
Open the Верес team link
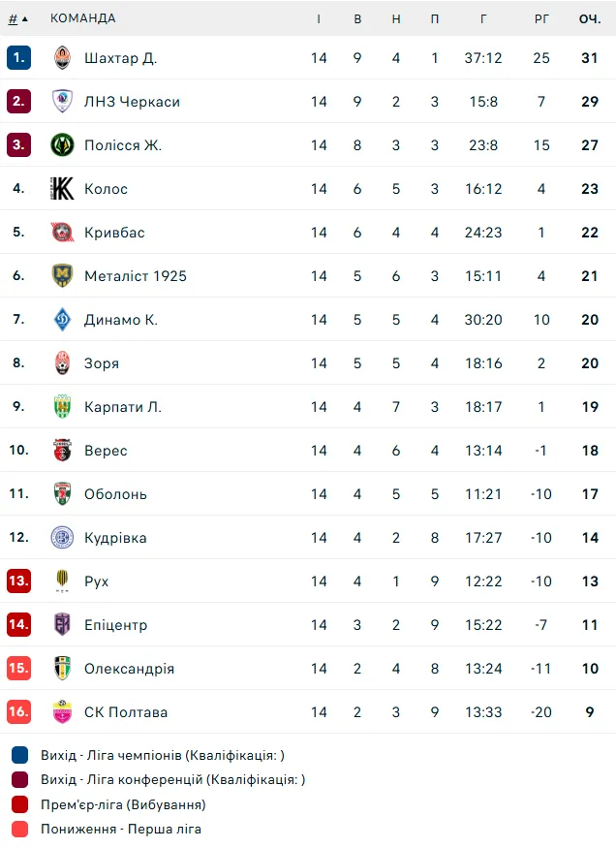106,451
